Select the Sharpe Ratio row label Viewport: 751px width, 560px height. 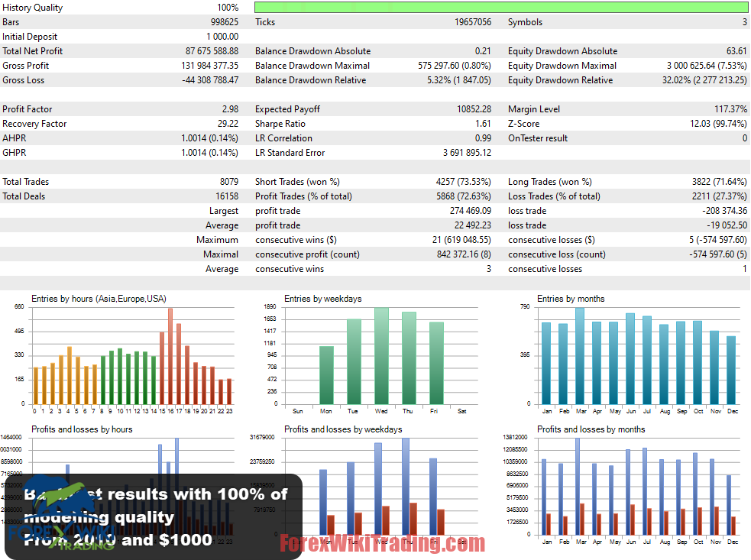(280, 124)
